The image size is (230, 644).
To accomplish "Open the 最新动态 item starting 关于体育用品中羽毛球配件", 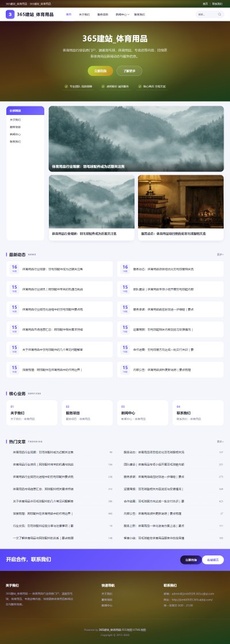I will (x=60, y=350).
